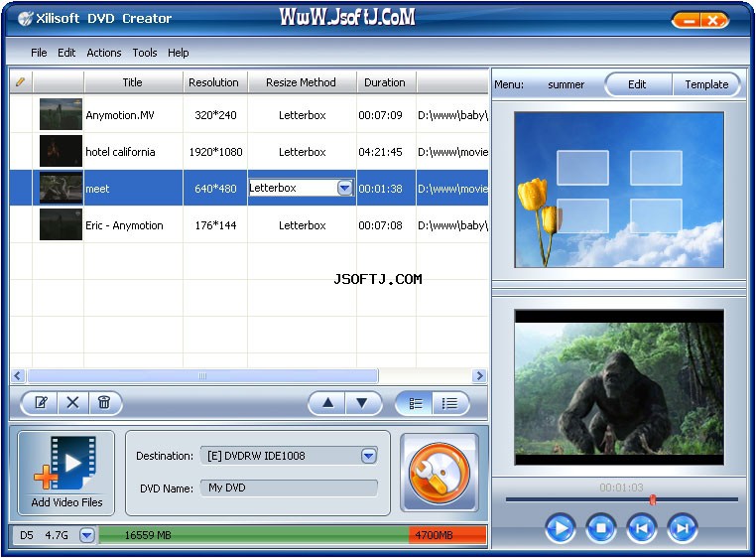Click the gorilla video preview pane
Image resolution: width=756 pixels, height=558 pixels.
click(619, 387)
